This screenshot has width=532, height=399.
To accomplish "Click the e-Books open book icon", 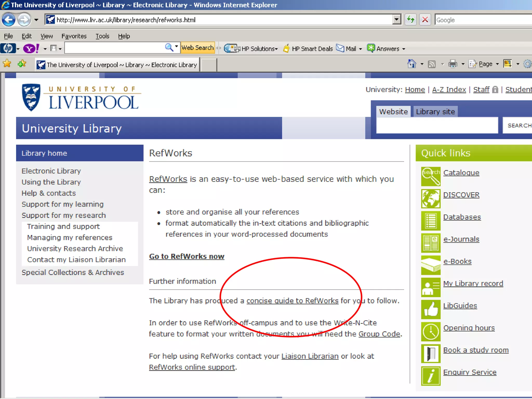I will (430, 265).
